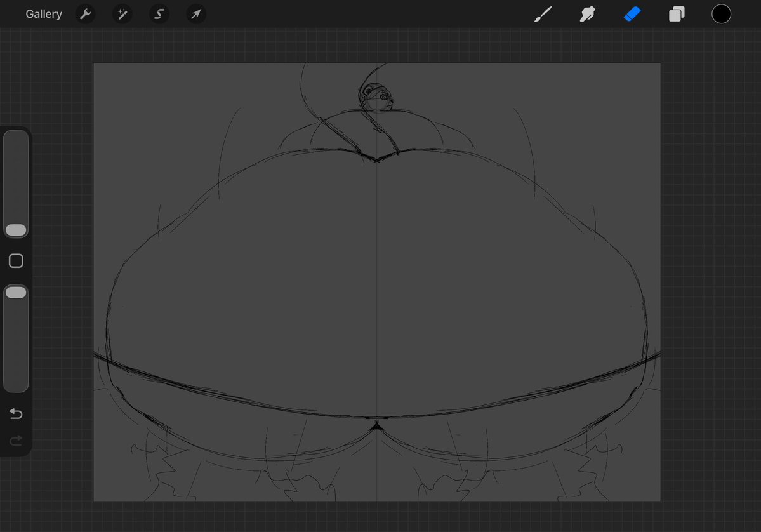This screenshot has height=532, width=761.
Task: Tap the redo arrow in the sidebar
Action: (x=16, y=440)
